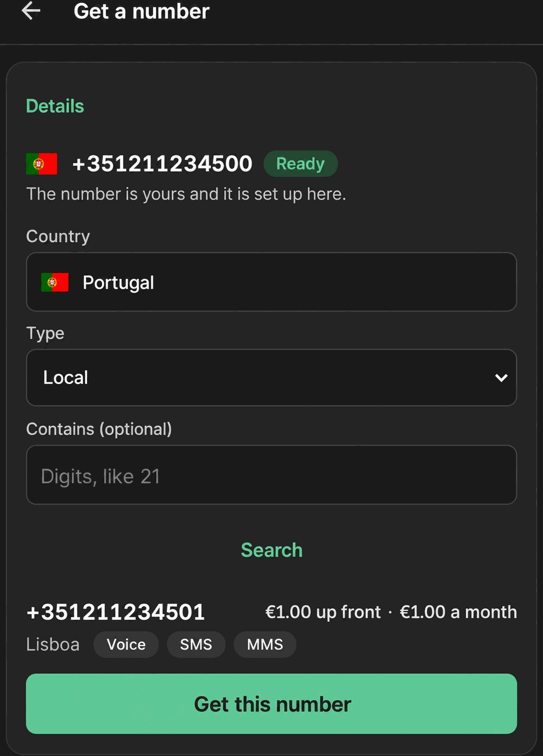Focus the Contains digits input field
This screenshot has width=543, height=756.
[271, 475]
